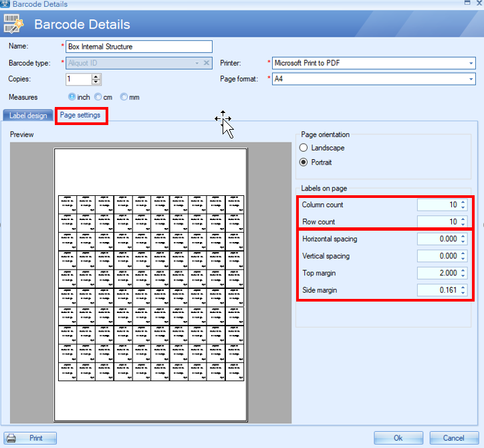Select the cm measure option
The image size is (484, 448).
tap(98, 97)
